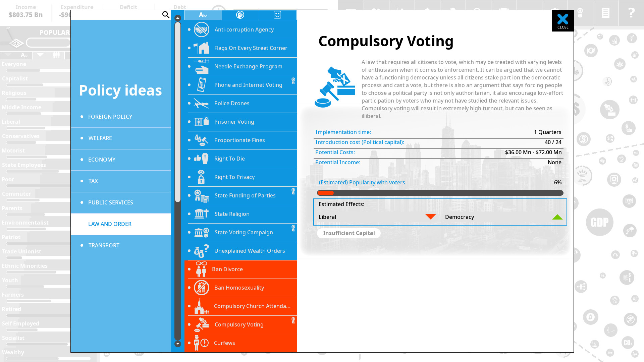
Task: Expand the WELFARE category section
Action: point(100,138)
